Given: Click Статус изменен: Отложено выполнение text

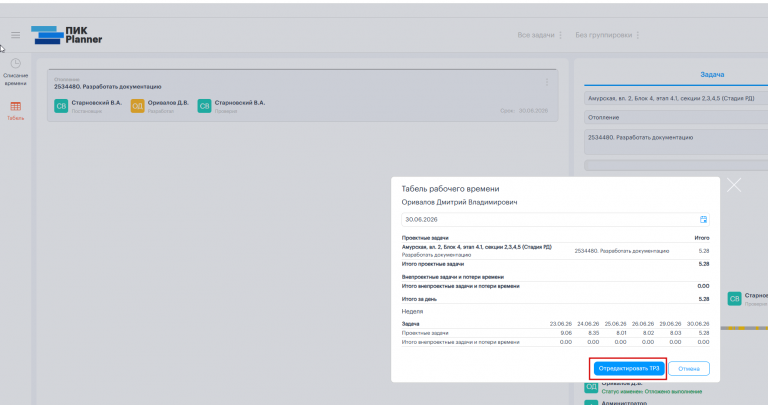Looking at the screenshot, I should tap(651, 391).
